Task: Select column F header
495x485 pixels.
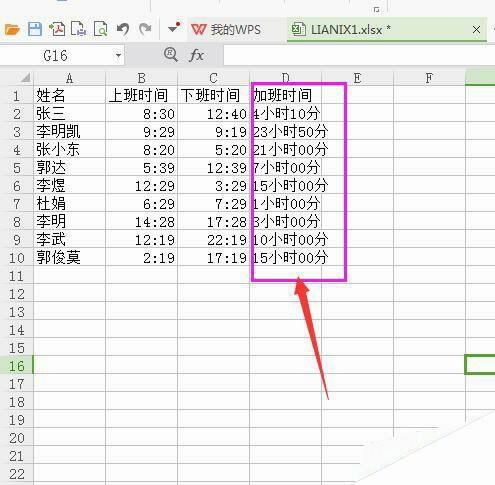Action: (x=429, y=78)
